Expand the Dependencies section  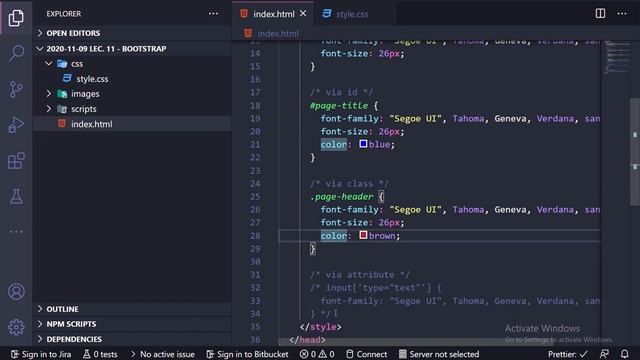click(132, 339)
